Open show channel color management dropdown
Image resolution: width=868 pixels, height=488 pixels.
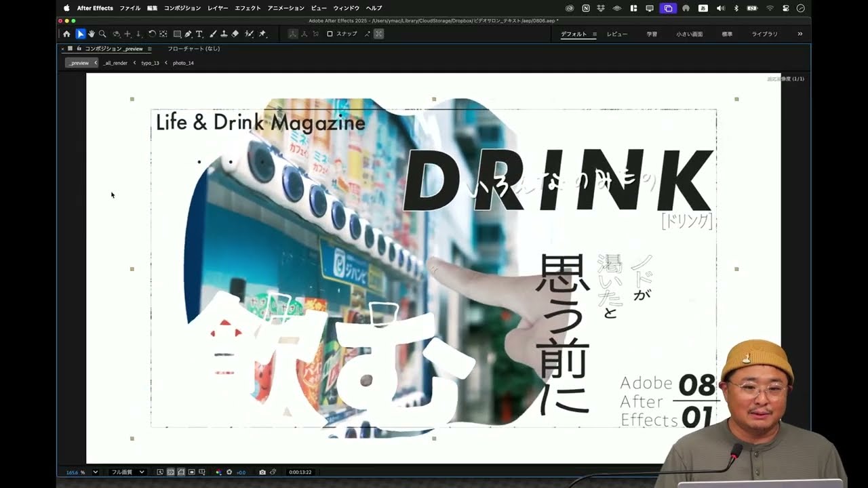pos(218,472)
